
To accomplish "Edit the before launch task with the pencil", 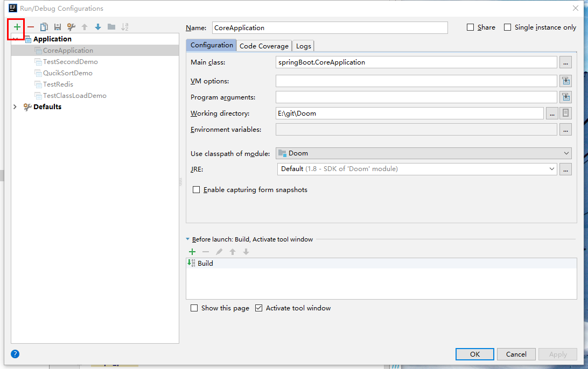I will coord(219,252).
